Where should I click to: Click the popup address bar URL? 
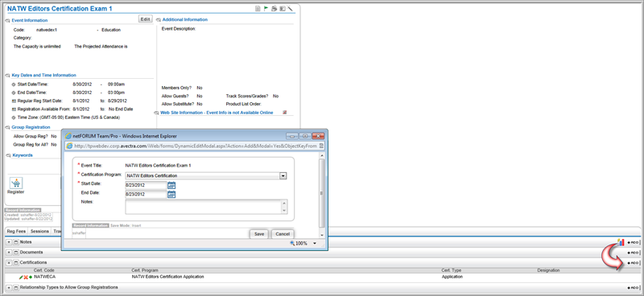coord(196,146)
